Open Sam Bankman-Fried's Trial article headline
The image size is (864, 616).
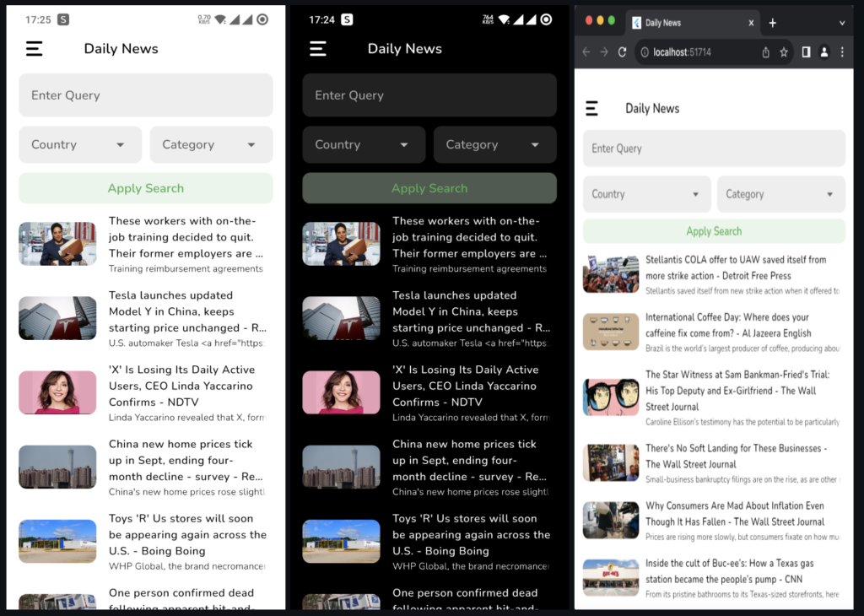pos(737,391)
